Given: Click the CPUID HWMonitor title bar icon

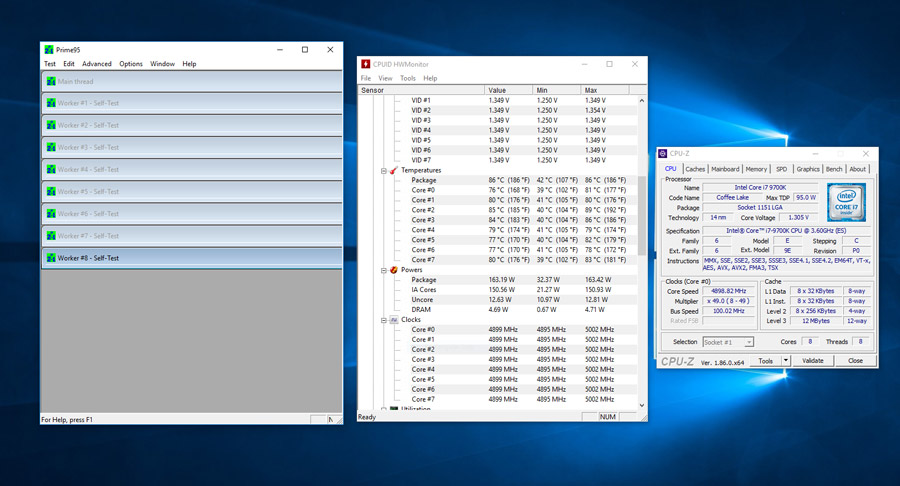Looking at the screenshot, I should (365, 64).
